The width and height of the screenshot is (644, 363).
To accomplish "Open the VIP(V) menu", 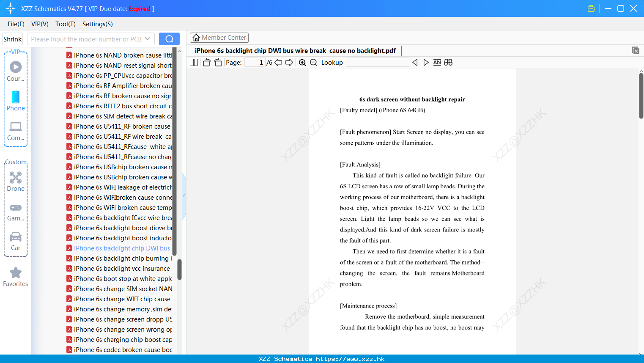I will [x=40, y=24].
